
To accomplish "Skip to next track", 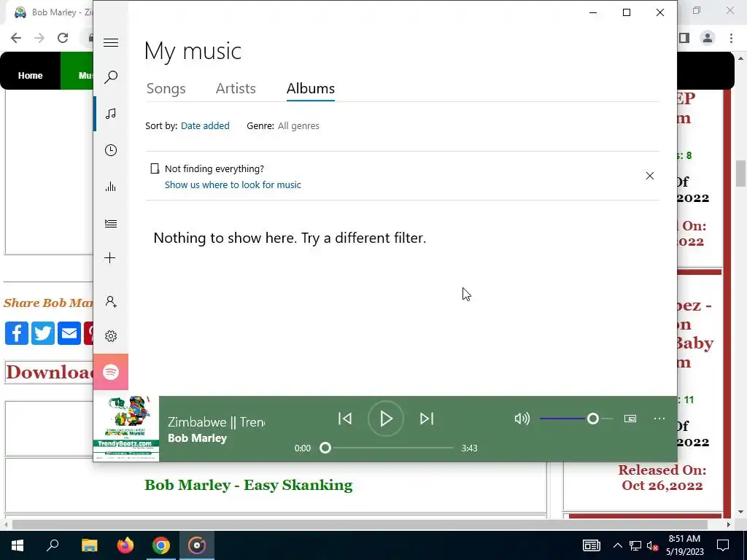I will point(427,419).
